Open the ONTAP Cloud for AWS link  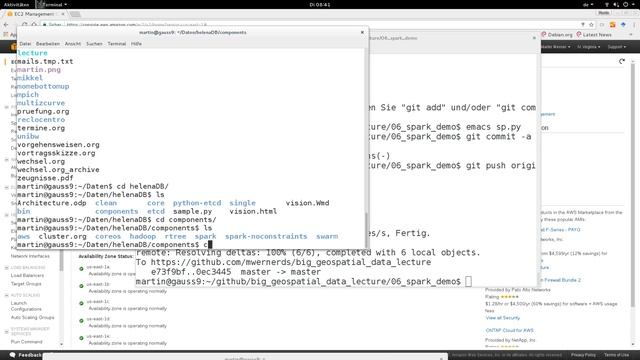[509, 330]
